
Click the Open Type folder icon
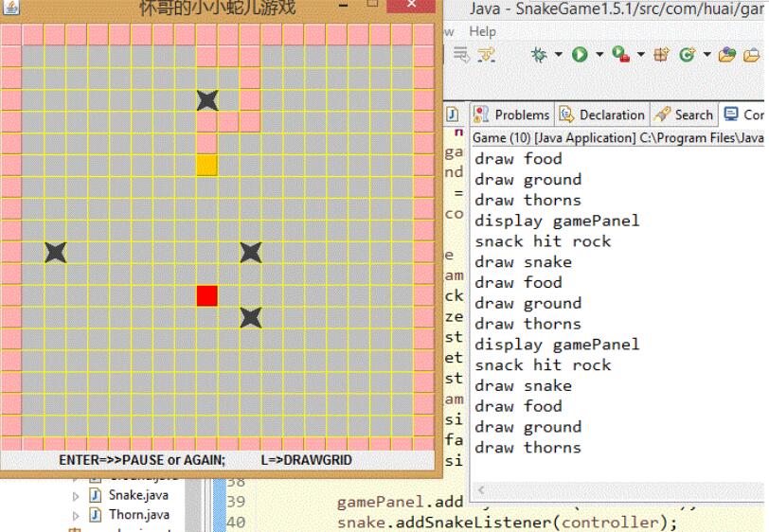coord(727,55)
